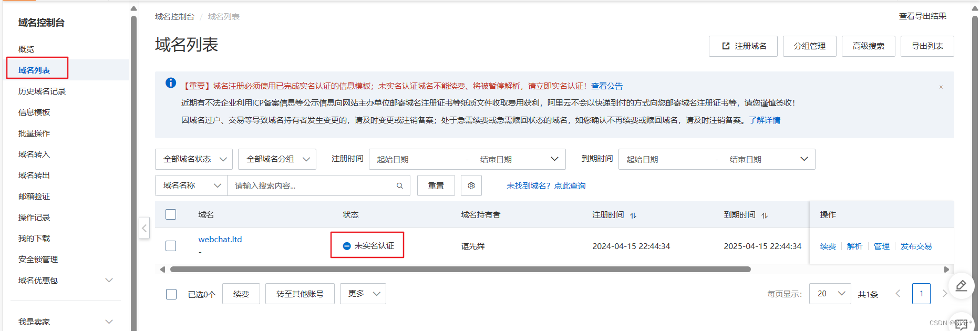
Task: Open 操作记录 in sidebar
Action: 34,217
